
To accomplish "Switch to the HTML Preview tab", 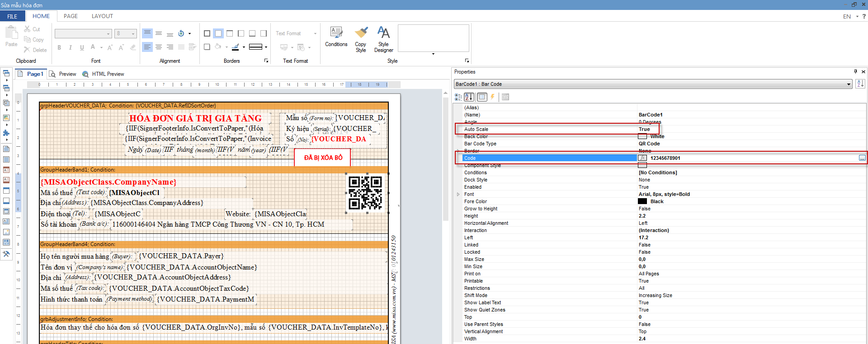I will point(104,74).
